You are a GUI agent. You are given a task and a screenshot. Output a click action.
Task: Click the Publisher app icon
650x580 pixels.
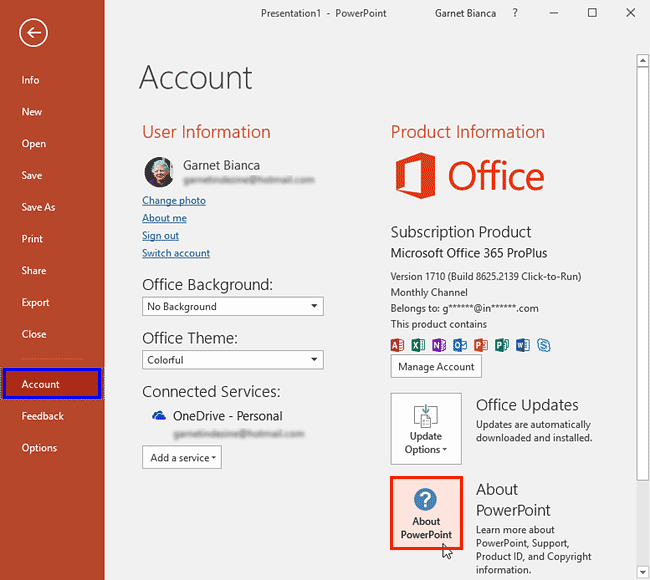coord(502,345)
